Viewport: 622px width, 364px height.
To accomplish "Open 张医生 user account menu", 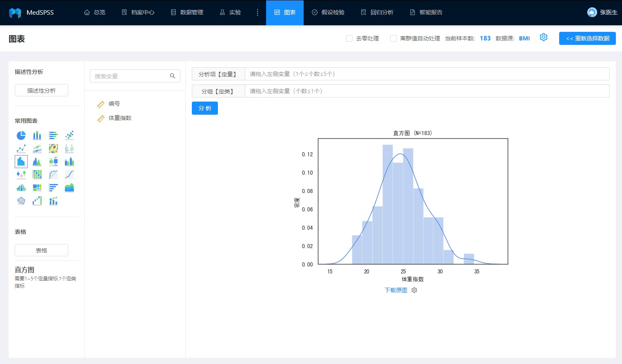I will pos(602,13).
